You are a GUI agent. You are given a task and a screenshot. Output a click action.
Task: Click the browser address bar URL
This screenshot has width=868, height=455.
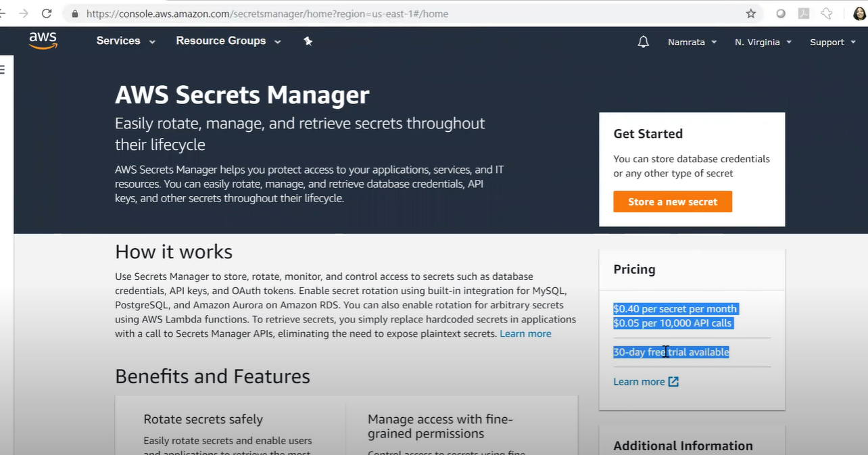pyautogui.click(x=267, y=14)
